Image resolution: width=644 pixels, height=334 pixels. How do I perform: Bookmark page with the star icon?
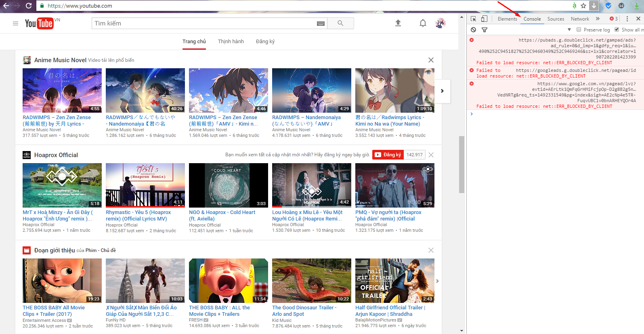click(583, 6)
